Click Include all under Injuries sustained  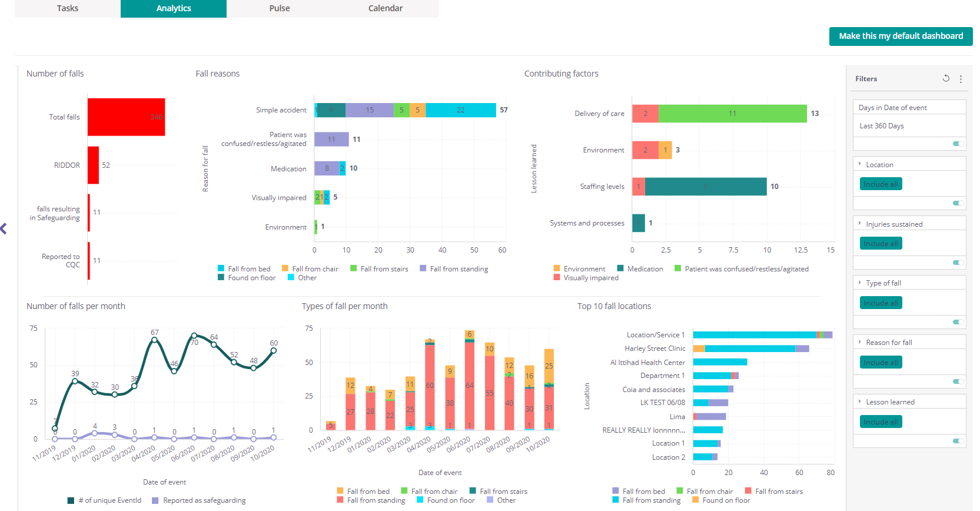click(881, 244)
